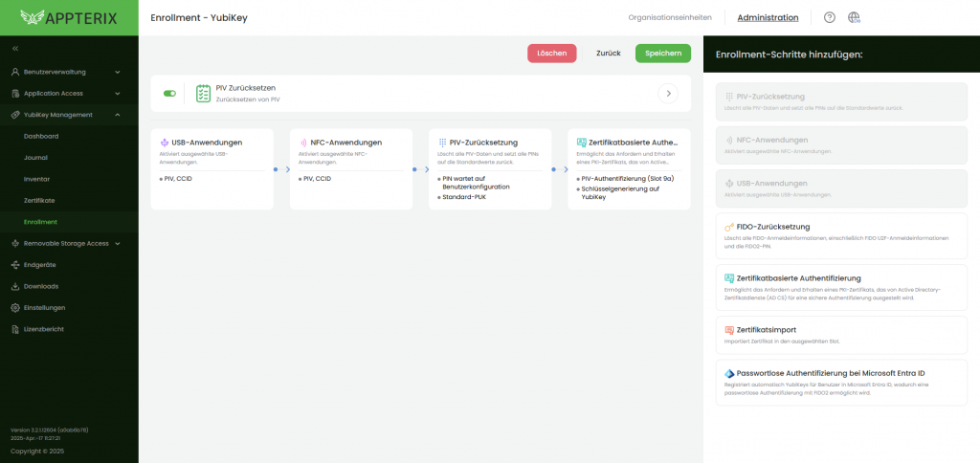Go to Zertifikate in sidebar
The image size is (980, 463).
pyautogui.click(x=38, y=200)
